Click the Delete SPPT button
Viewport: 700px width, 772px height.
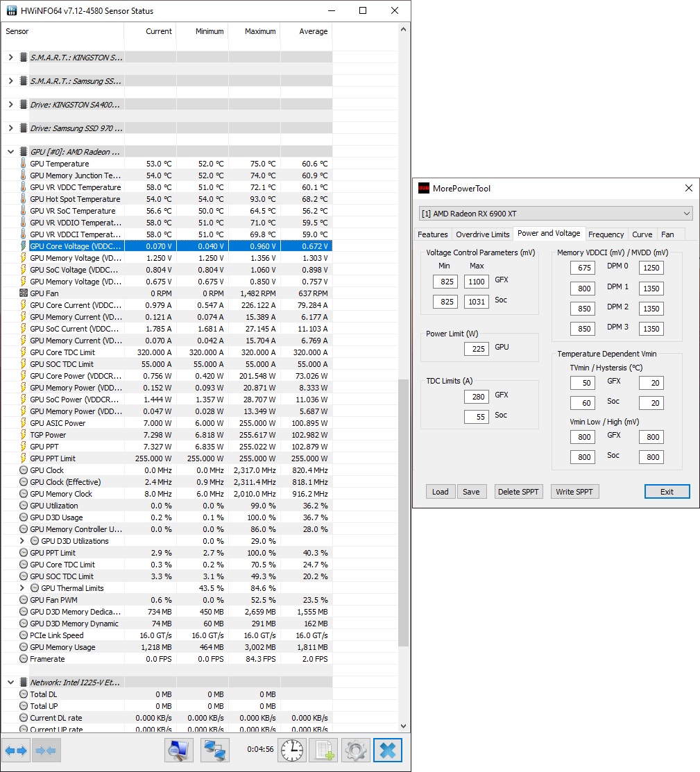point(518,492)
